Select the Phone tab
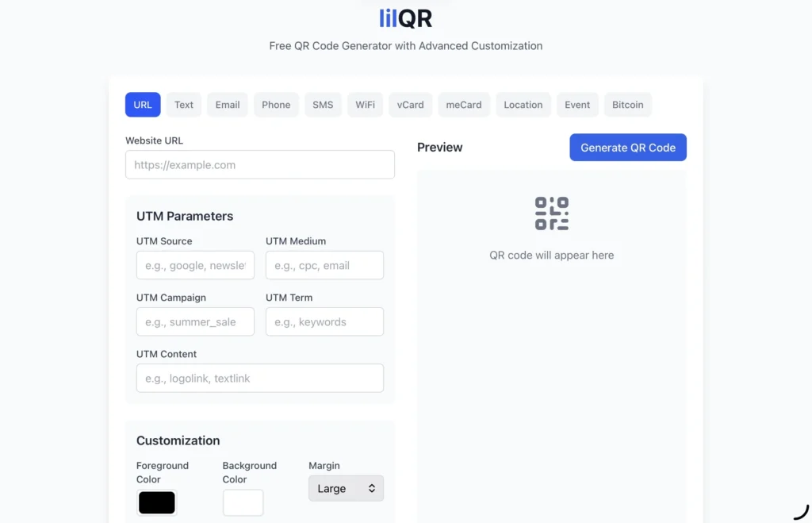 coord(276,105)
